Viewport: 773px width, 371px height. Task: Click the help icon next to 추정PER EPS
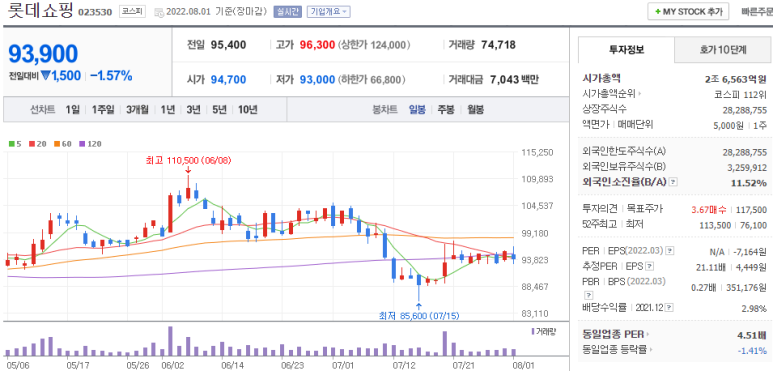(650, 267)
